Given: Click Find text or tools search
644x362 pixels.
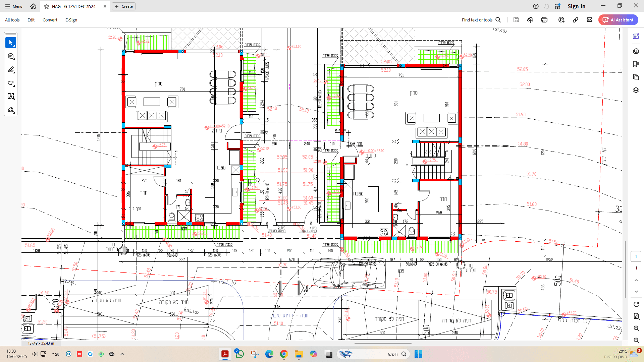Looking at the screenshot, I should coord(481,20).
